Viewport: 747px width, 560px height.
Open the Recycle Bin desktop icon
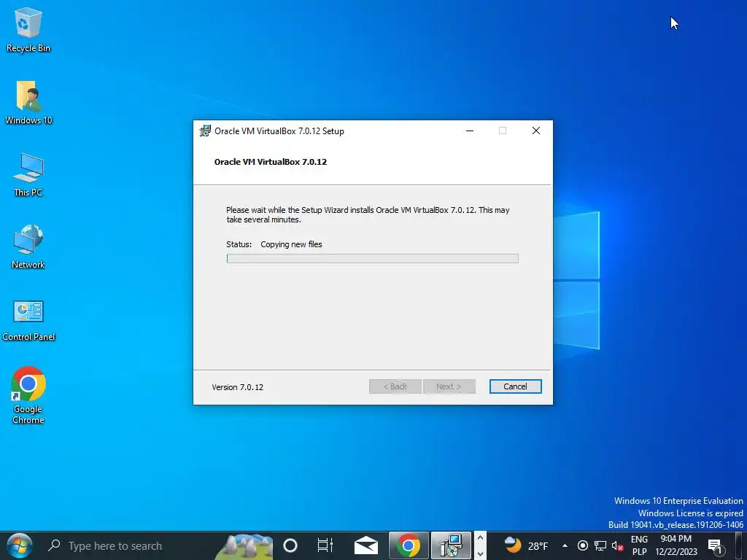coord(28,29)
